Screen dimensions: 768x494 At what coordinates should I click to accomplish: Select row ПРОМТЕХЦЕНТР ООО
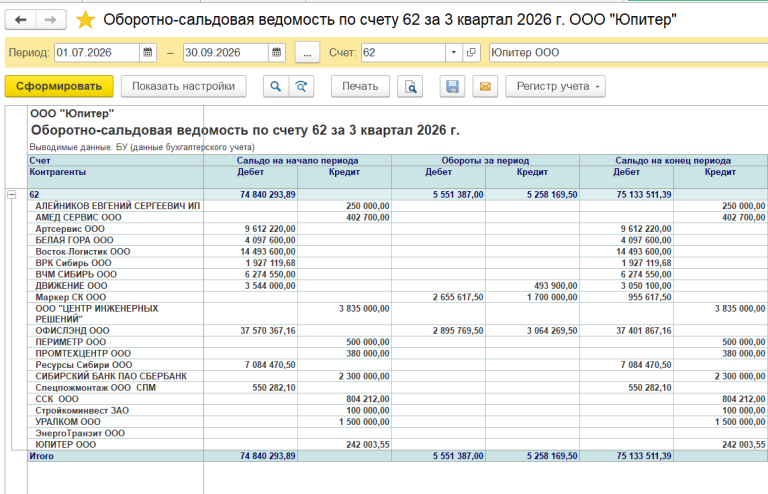coord(398,353)
